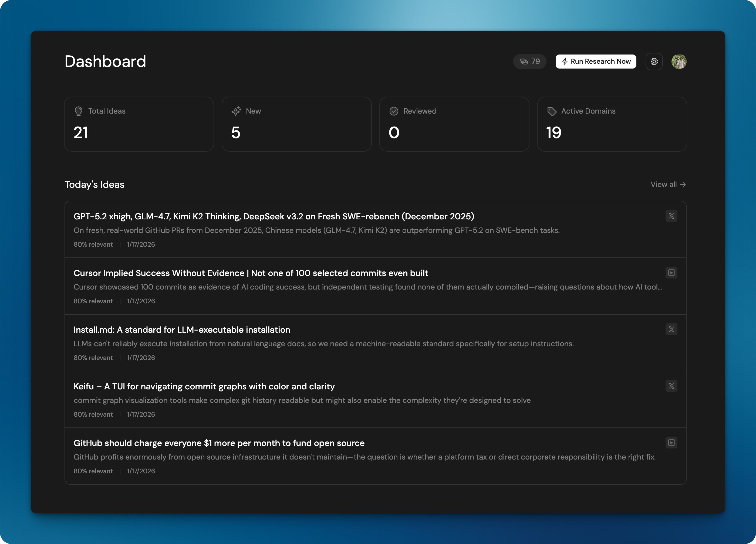Open the New ideas stat card
This screenshot has height=544, width=756.
296,124
